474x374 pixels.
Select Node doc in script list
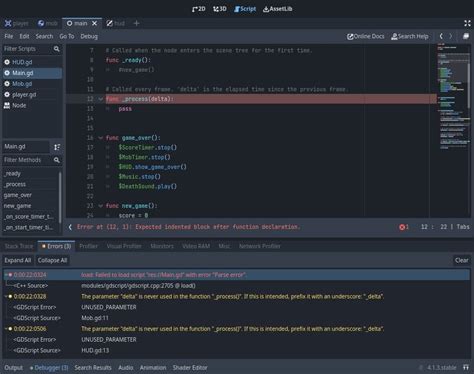coord(32,105)
